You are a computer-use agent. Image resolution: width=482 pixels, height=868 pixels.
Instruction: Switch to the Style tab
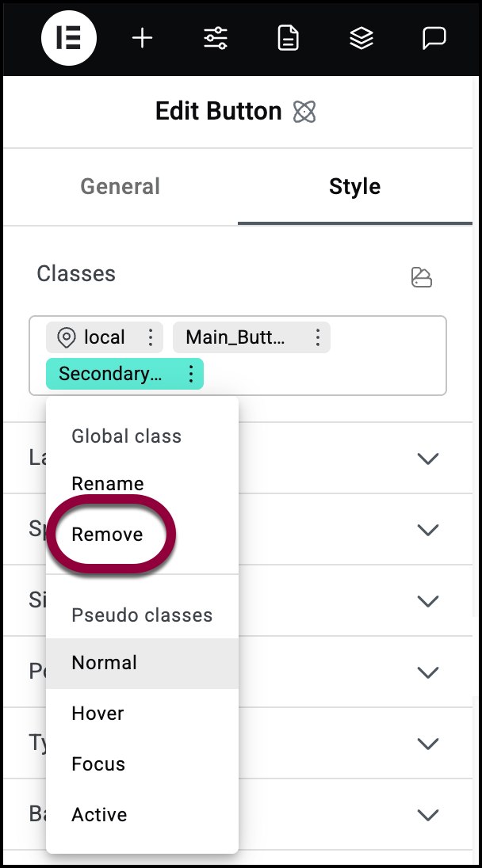point(354,187)
